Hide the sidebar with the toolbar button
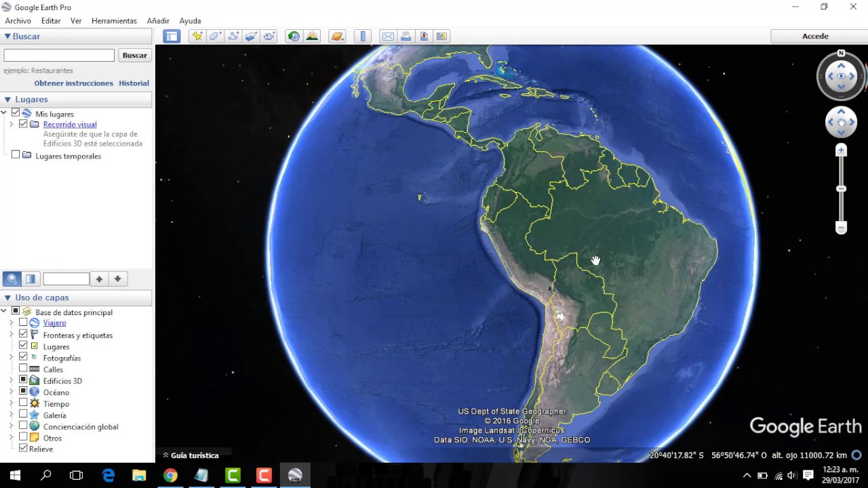Viewport: 868px width, 488px height. pos(172,37)
